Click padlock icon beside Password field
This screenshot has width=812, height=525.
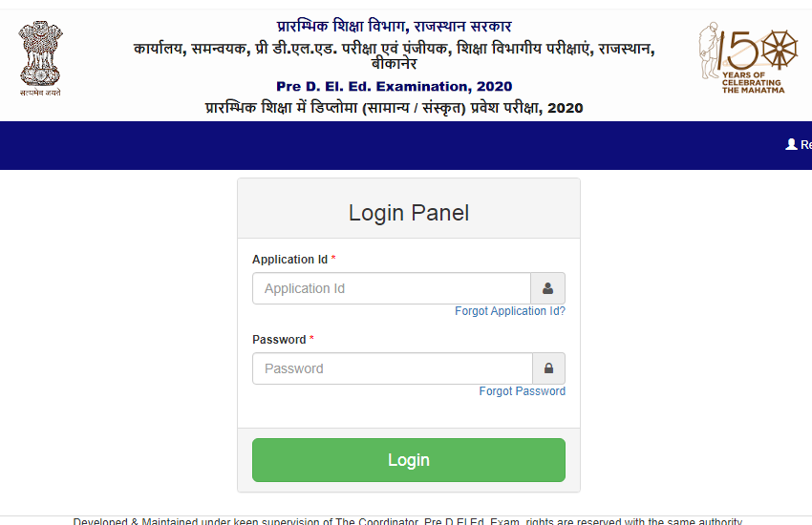(549, 368)
